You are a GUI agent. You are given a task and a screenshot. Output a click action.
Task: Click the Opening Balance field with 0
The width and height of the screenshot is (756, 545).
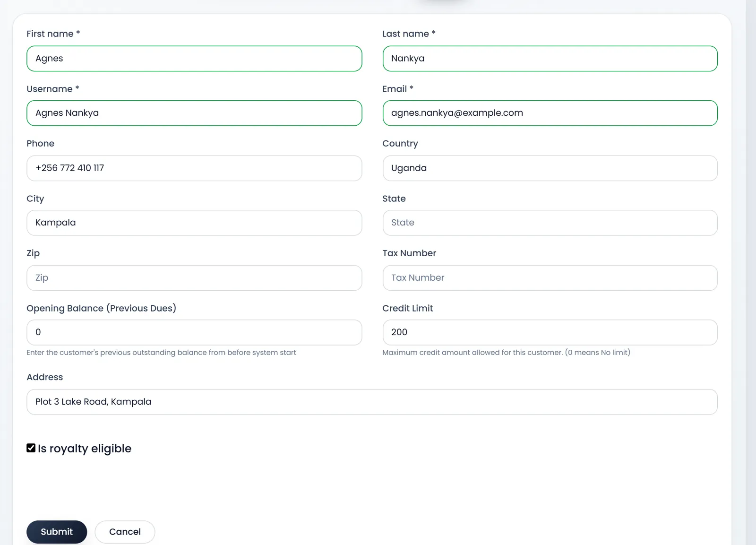tap(194, 332)
